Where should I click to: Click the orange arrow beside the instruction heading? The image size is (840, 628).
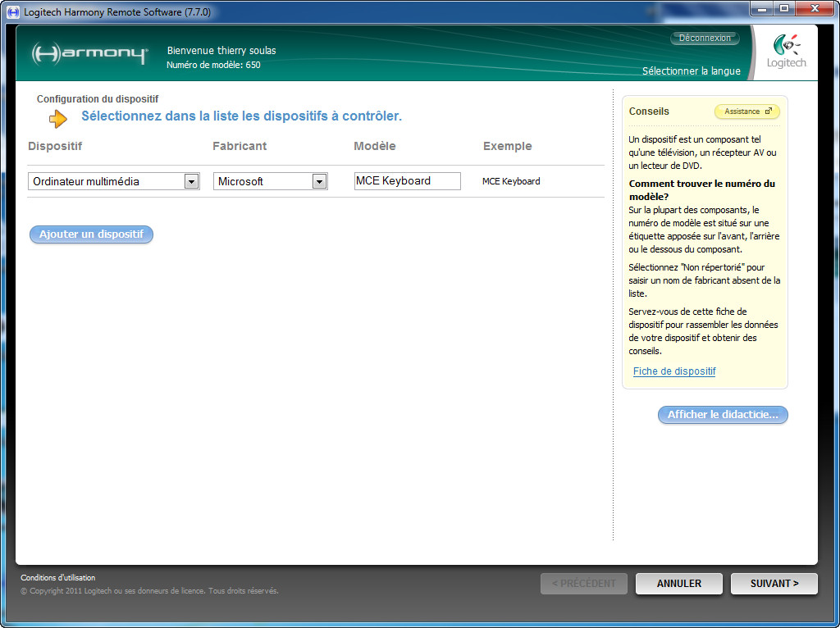[x=58, y=119]
